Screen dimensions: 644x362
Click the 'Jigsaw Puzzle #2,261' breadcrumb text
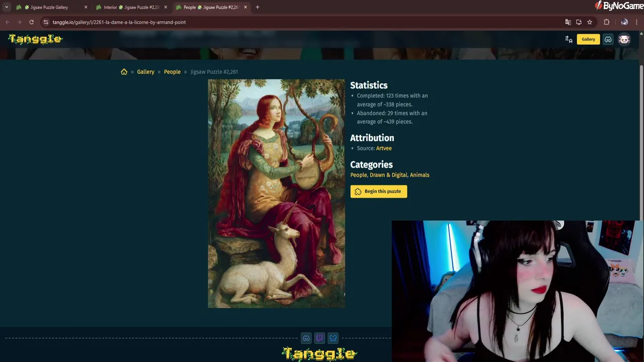tap(214, 72)
